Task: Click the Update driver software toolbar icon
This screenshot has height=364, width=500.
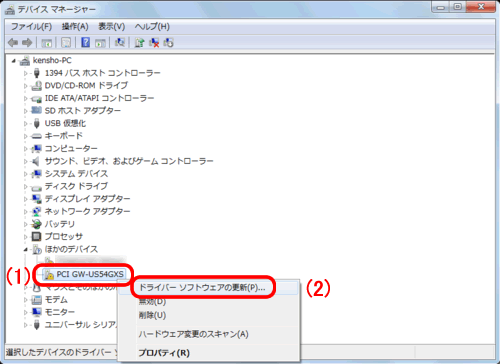Action: 139,42
